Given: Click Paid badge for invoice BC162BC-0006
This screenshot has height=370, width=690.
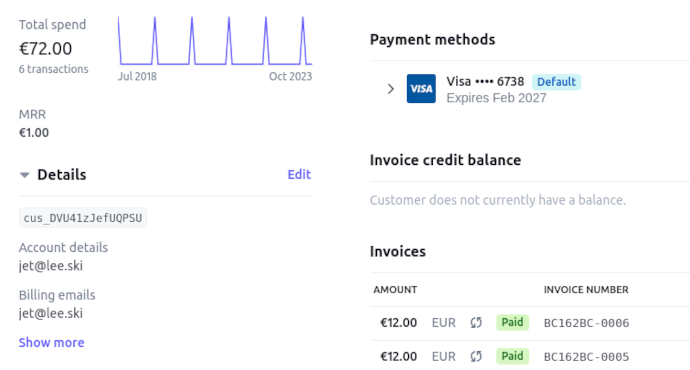Looking at the screenshot, I should (512, 322).
